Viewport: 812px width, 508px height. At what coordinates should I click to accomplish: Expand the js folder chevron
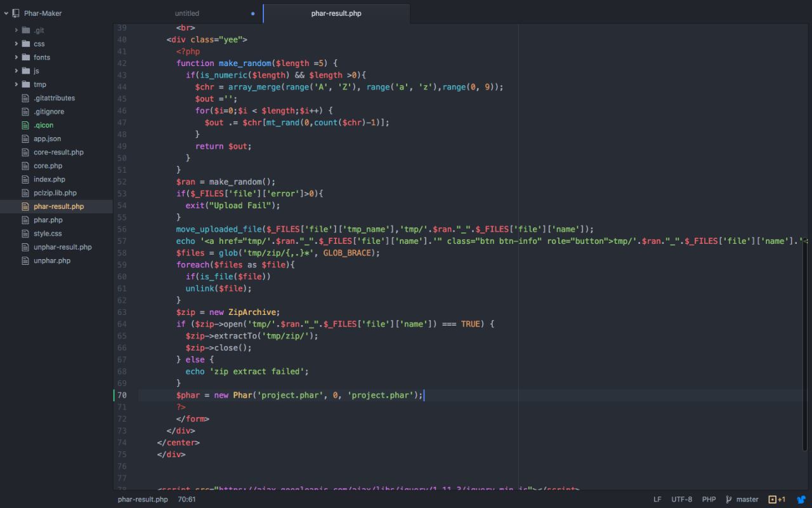(16, 71)
